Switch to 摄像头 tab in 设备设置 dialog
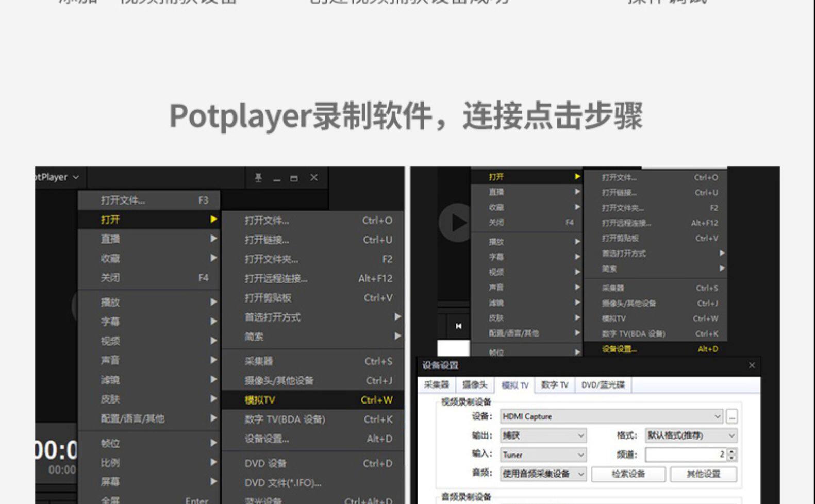 pos(475,384)
